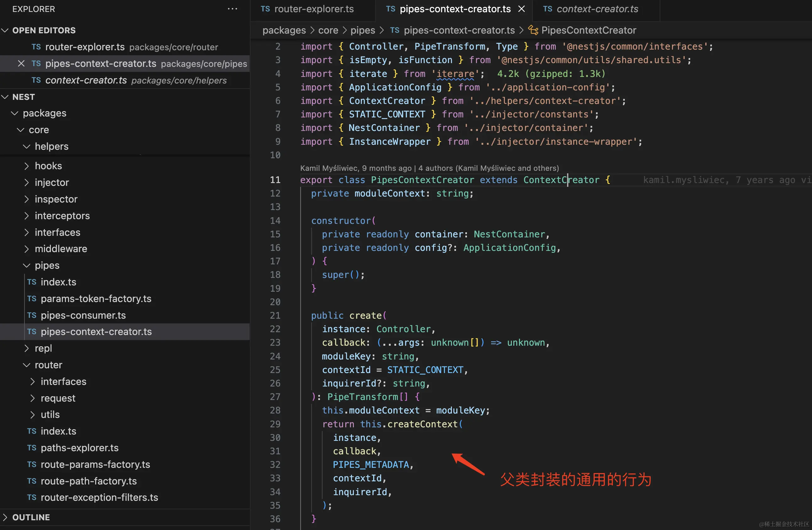This screenshot has height=530, width=812.
Task: Open index.ts in pipes folder
Action: point(125,282)
